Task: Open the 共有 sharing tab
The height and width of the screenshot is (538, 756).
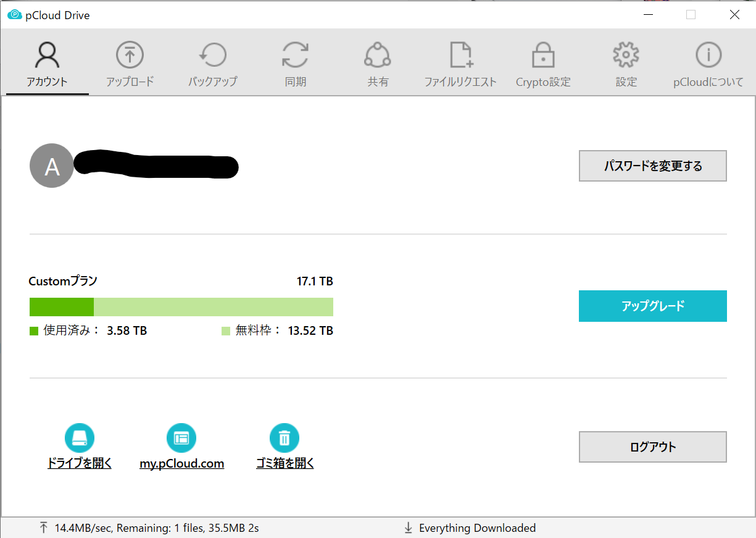Action: pyautogui.click(x=378, y=64)
